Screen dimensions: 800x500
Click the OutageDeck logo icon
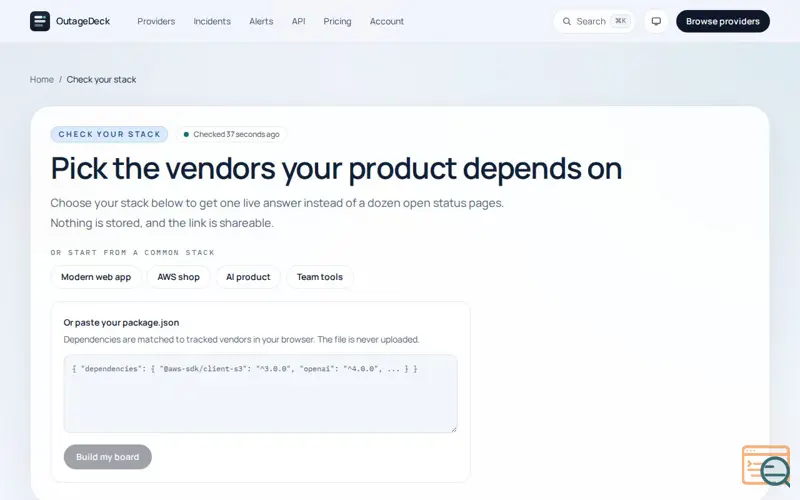click(40, 21)
